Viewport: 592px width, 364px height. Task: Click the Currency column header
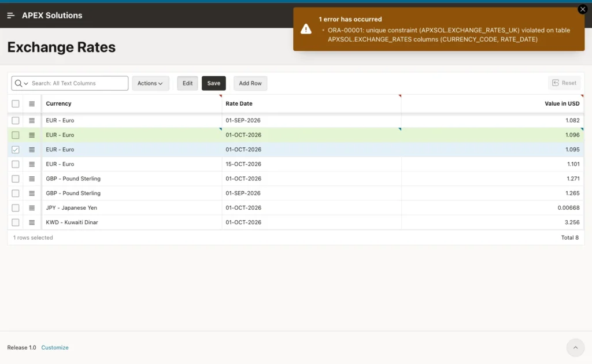pos(132,104)
